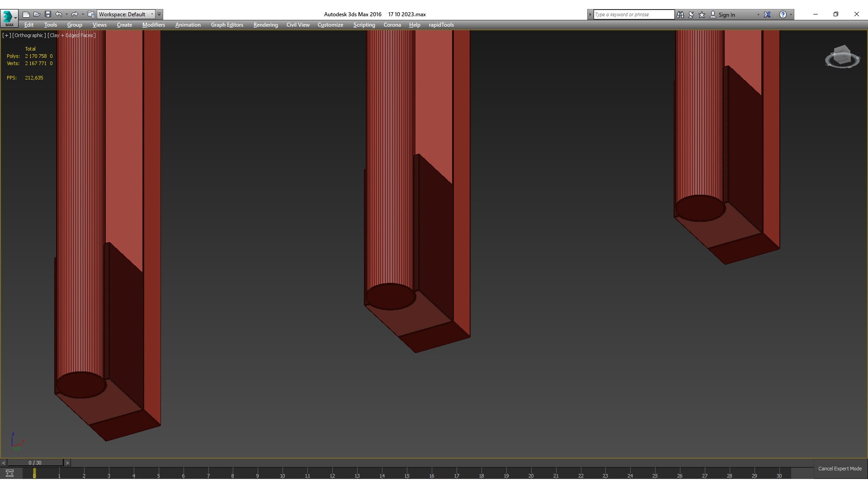Open the MAX application menu button
Screen dimensions: 868x488
tap(9, 18)
